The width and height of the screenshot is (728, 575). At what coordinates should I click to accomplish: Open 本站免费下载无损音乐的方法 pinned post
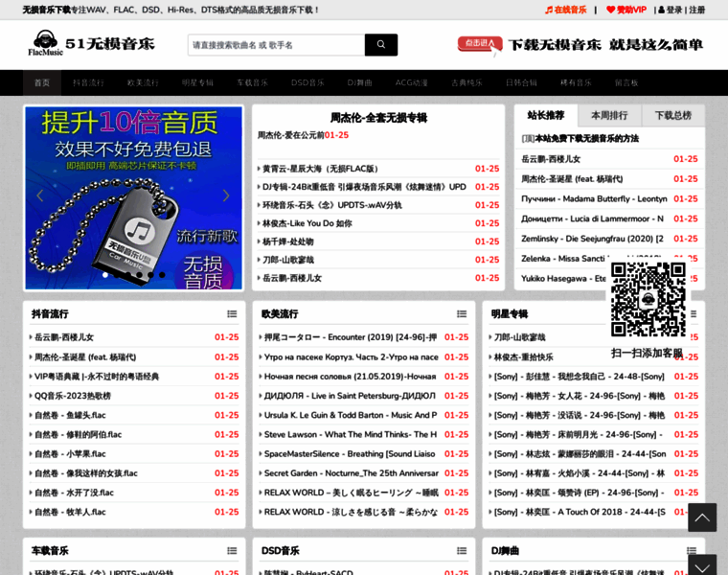click(x=587, y=138)
